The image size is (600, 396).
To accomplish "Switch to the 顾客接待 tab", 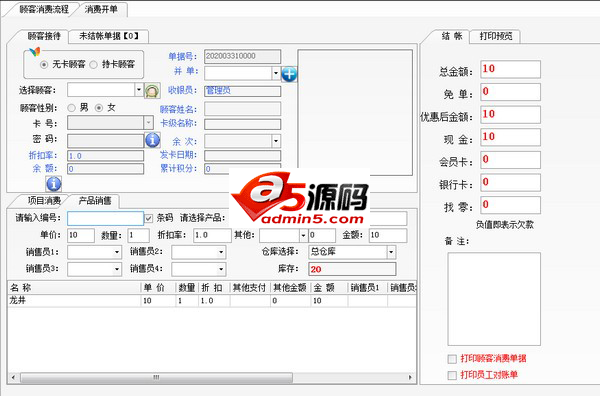I will (44, 36).
